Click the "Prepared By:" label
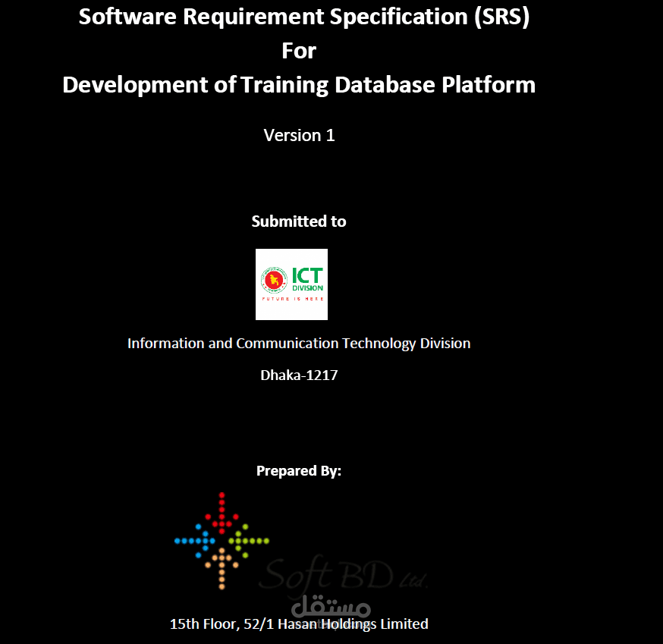 299,470
